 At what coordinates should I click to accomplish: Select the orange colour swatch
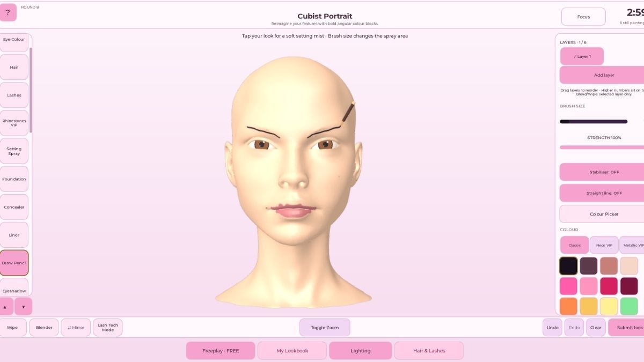pos(568,306)
